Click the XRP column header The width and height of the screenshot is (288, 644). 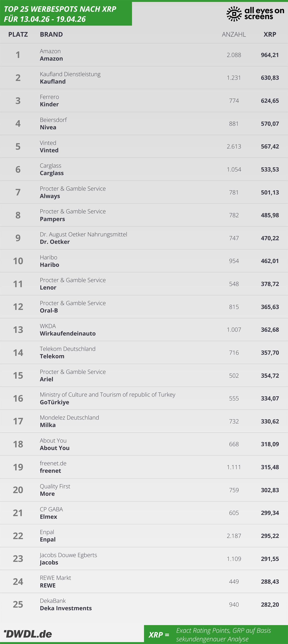point(270,34)
